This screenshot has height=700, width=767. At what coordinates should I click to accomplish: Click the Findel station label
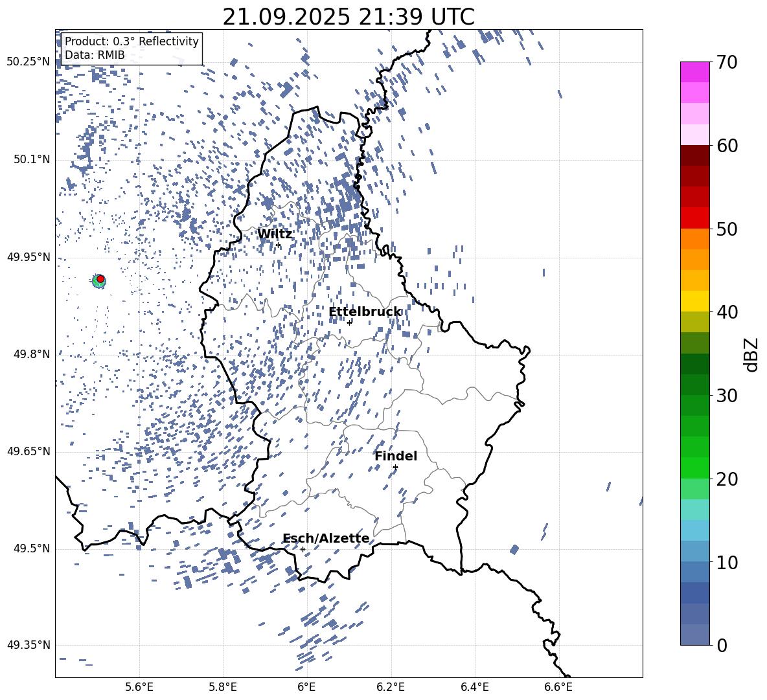click(396, 456)
